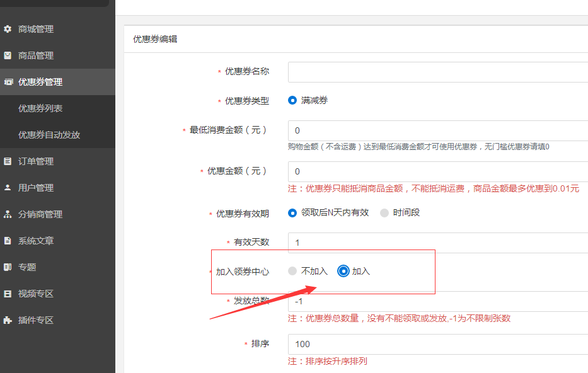This screenshot has height=373, width=588.
Task: Choose 领取后N天内有效 validity radio
Action: [x=292, y=213]
